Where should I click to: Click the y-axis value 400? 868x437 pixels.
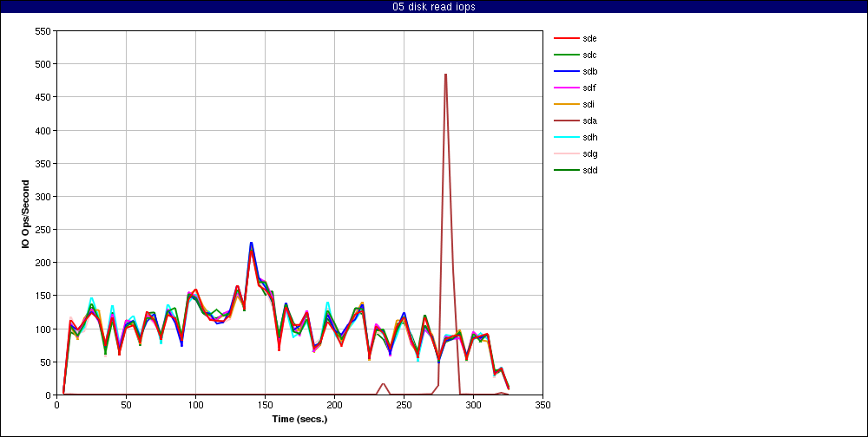point(45,131)
